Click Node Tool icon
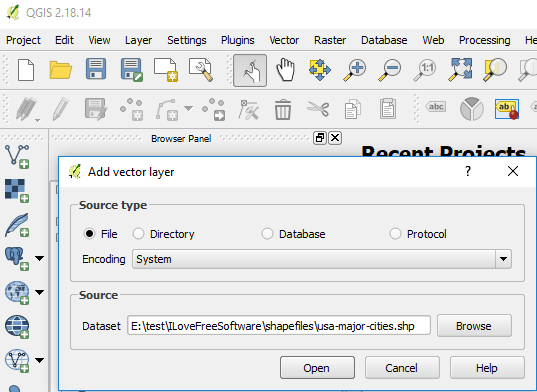Screen dimensions: 537x392 tap(248, 110)
